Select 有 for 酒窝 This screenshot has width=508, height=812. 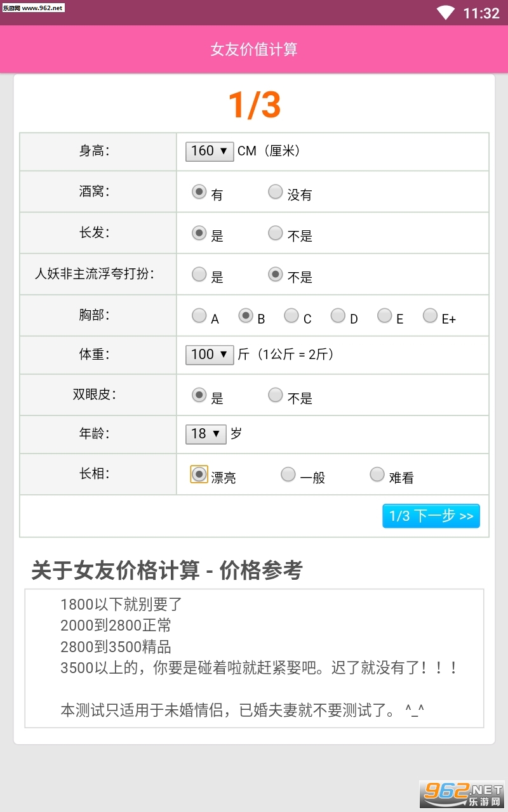coord(199,192)
